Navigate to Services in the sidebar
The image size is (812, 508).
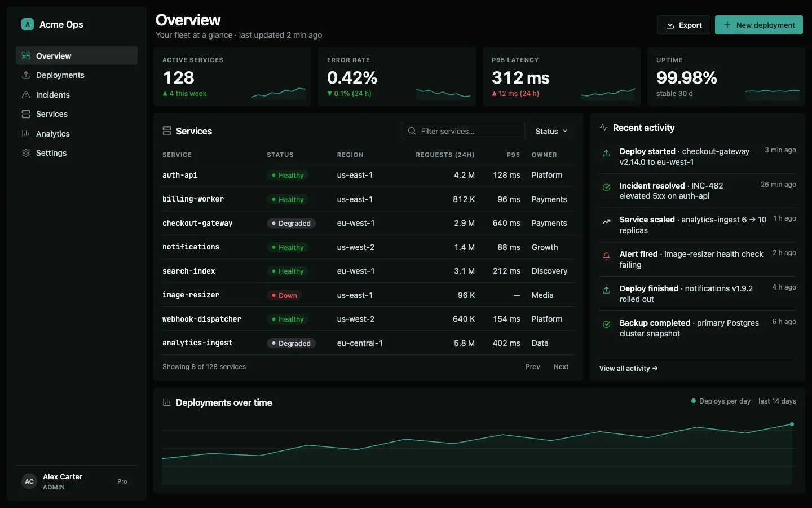click(x=77, y=114)
